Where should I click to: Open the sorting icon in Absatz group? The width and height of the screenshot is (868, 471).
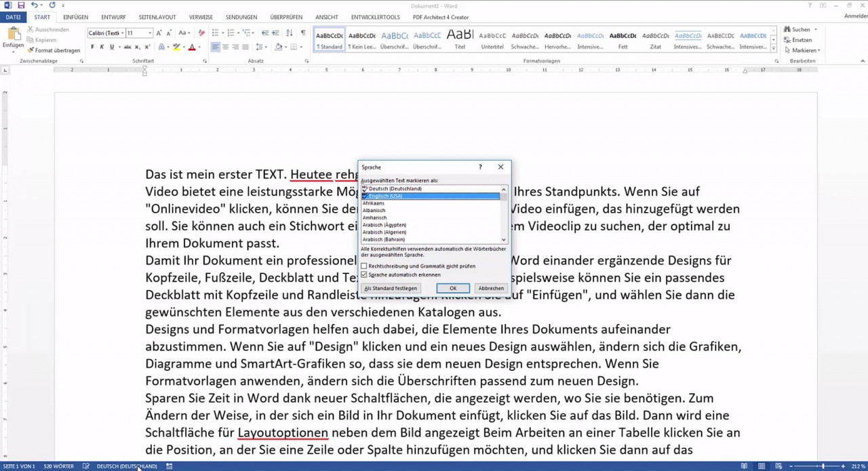pos(289,33)
